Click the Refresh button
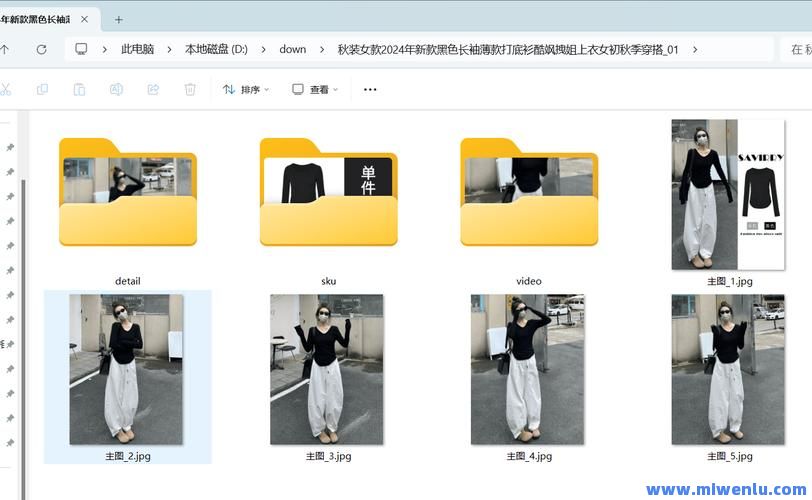 [x=41, y=49]
